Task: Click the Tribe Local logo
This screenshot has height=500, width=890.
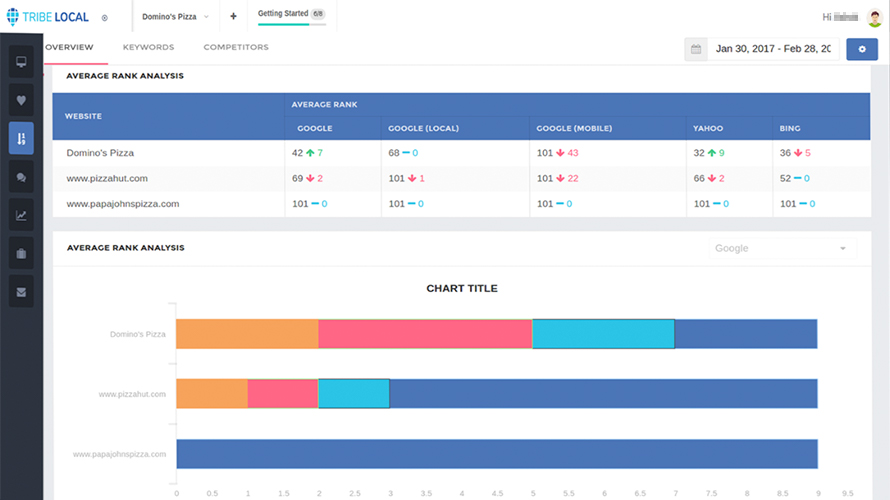Action: (48, 17)
